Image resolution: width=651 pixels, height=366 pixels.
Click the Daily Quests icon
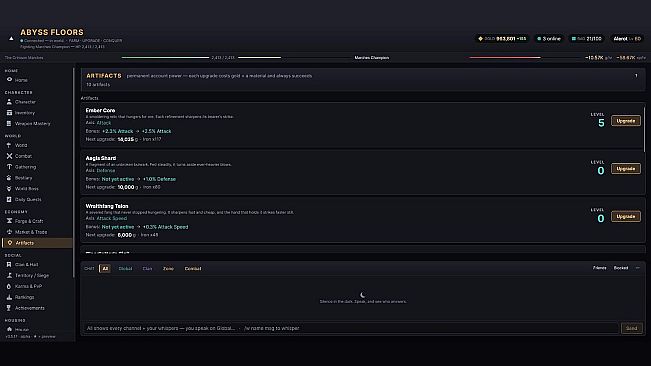[x=9, y=199]
